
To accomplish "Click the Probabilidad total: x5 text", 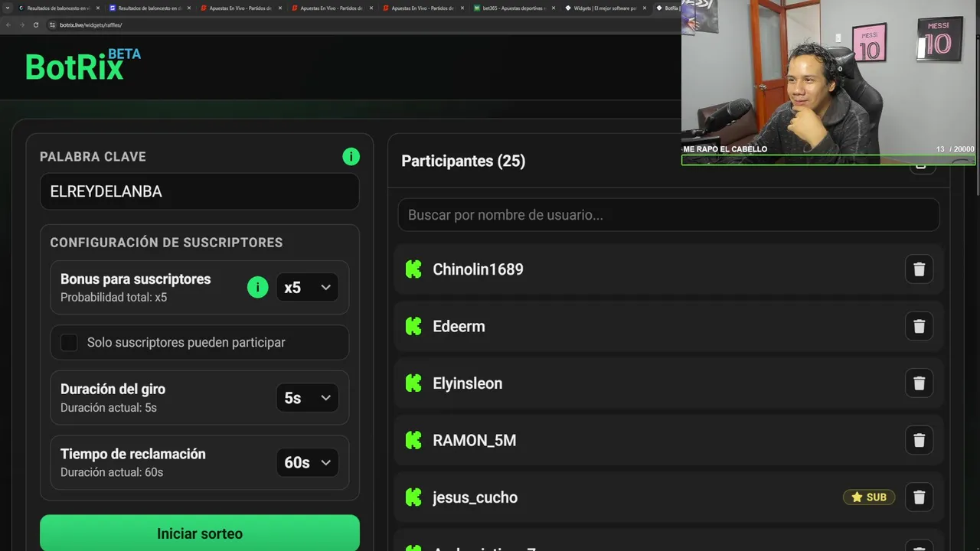I will [113, 298].
